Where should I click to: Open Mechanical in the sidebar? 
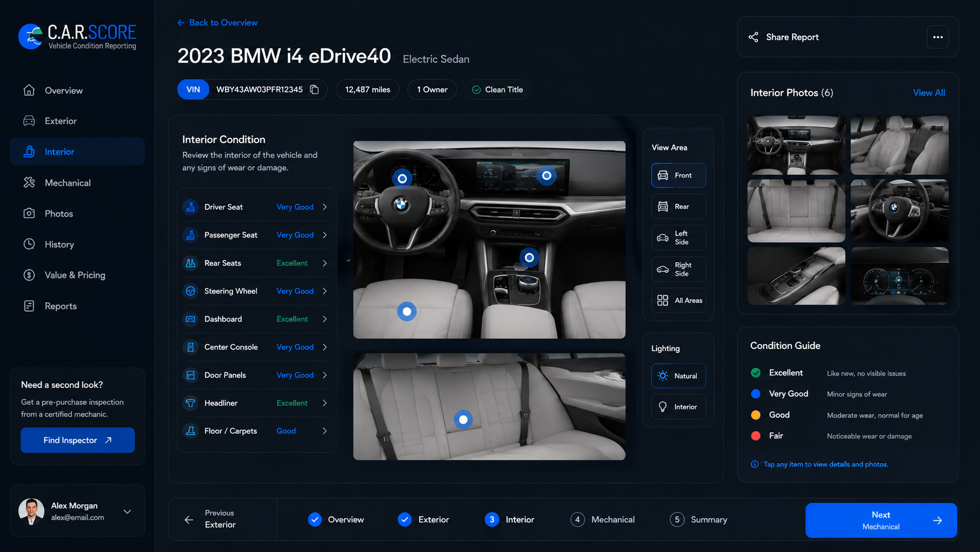[77, 183]
